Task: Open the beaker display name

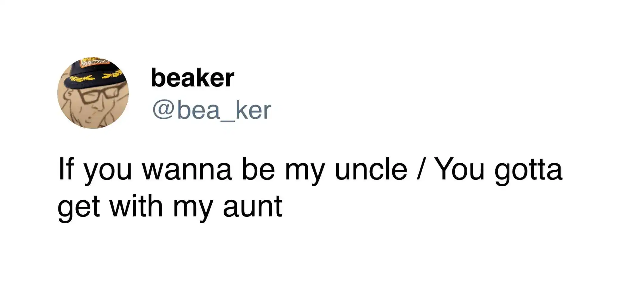Action: [x=192, y=78]
